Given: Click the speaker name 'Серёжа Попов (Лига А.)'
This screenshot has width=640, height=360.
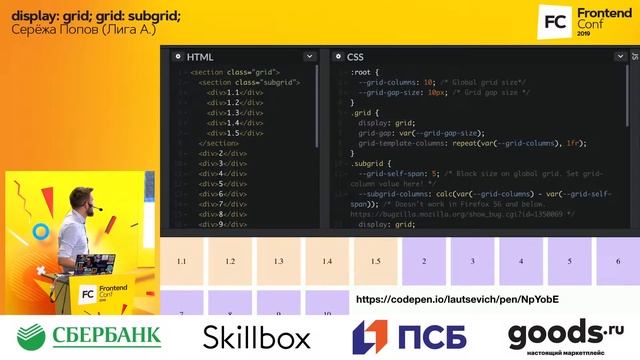Looking at the screenshot, I should click(83, 29).
